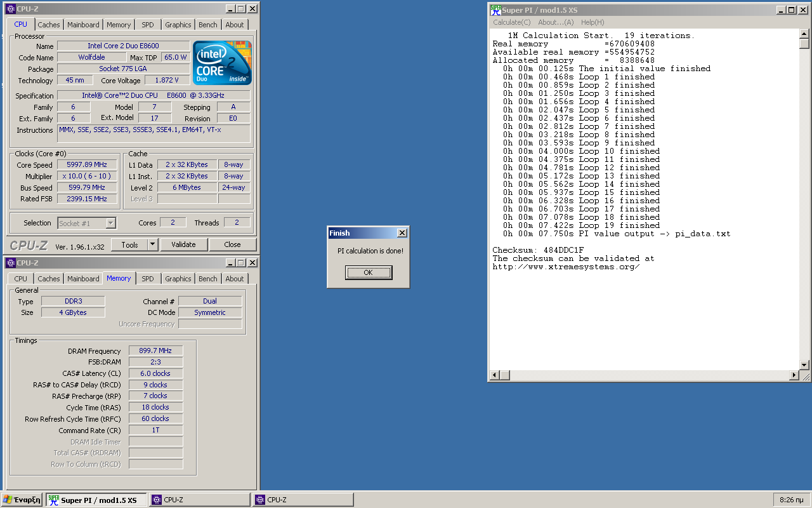Image resolution: width=812 pixels, height=508 pixels.
Task: Open Mainboard tab in top CPU-Z window
Action: pos(83,25)
